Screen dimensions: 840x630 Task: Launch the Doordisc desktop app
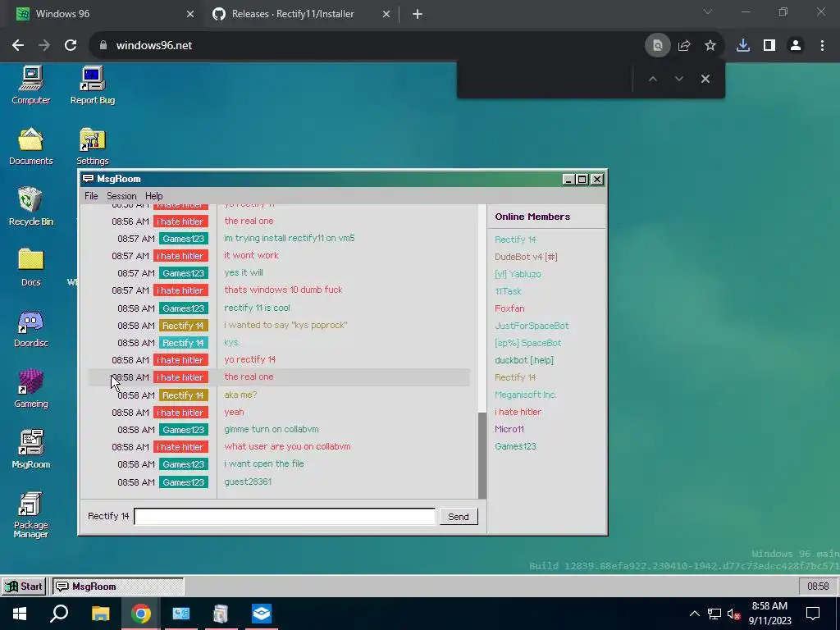click(x=30, y=328)
